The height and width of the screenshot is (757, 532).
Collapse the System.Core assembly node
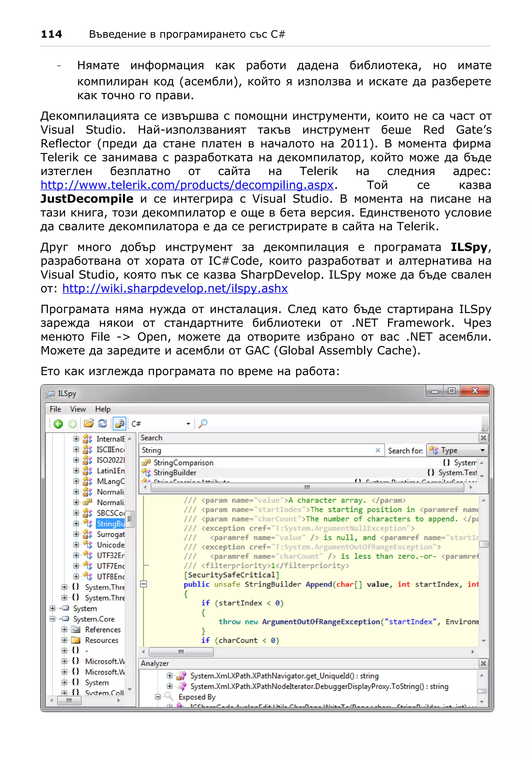click(52, 619)
